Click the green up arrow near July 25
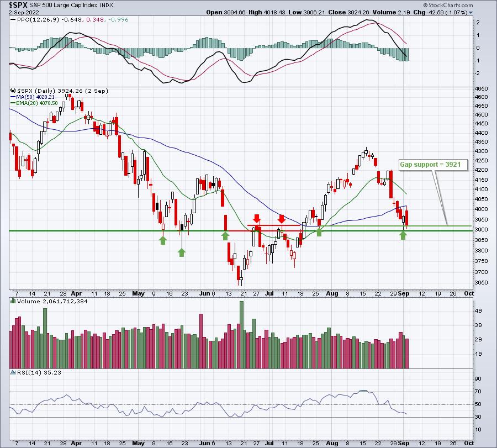 pos(319,232)
